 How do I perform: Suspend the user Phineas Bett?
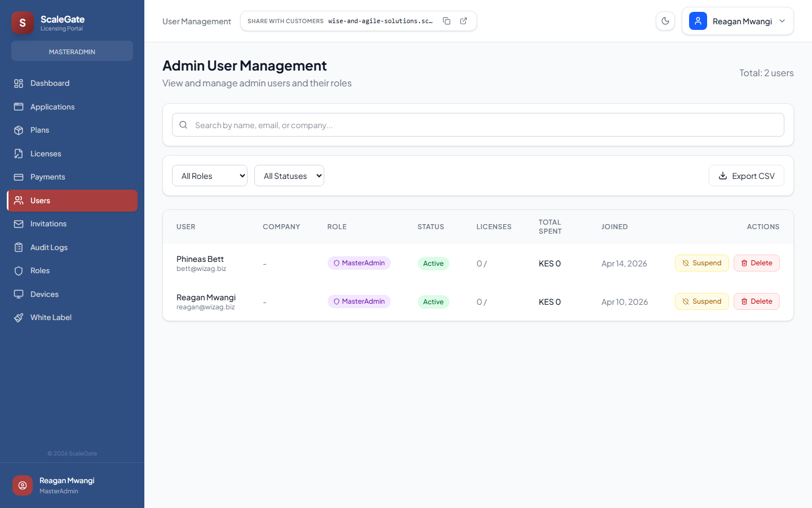point(701,262)
